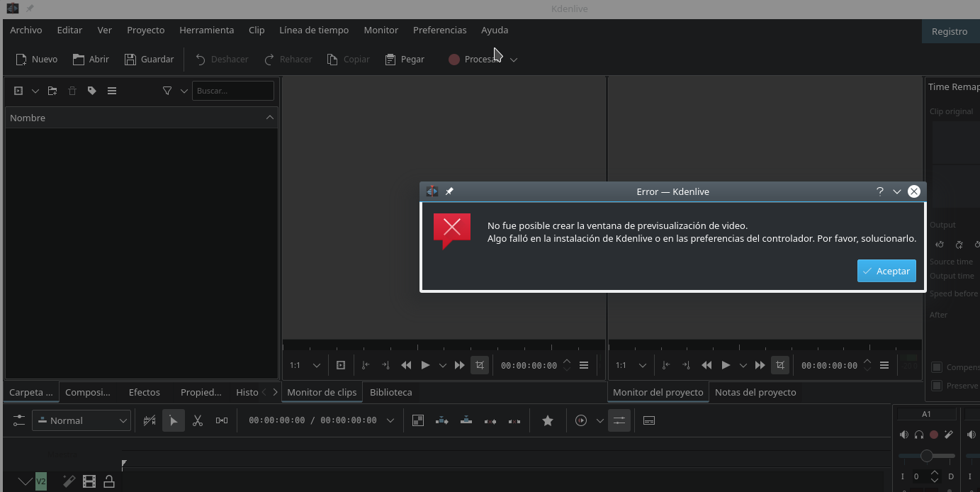
Task: Click the Guardar save toolbar button
Action: [149, 59]
